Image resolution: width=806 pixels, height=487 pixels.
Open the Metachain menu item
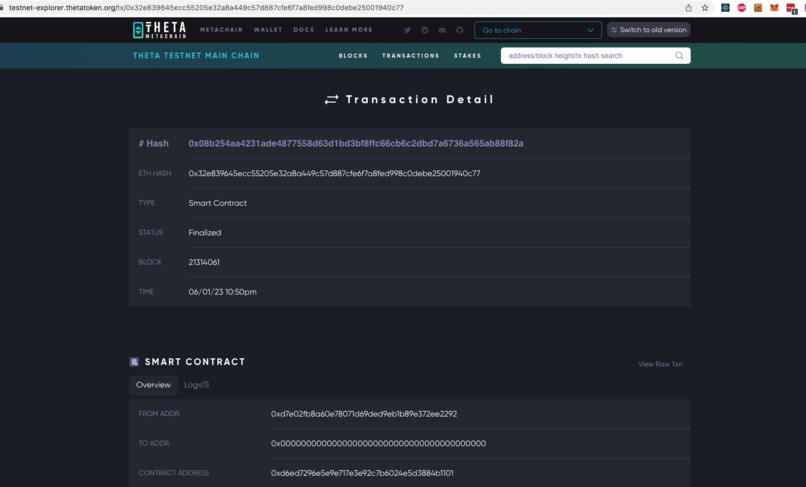tap(221, 30)
